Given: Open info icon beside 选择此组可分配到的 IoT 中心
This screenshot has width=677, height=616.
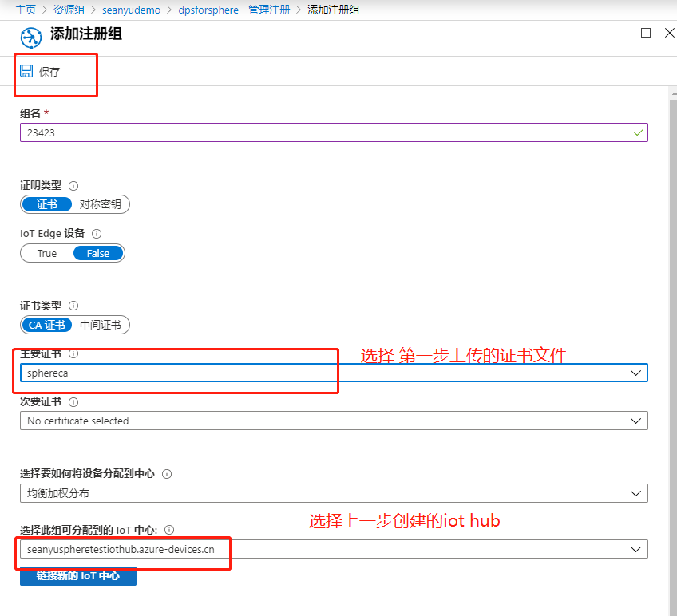Looking at the screenshot, I should 169,530.
